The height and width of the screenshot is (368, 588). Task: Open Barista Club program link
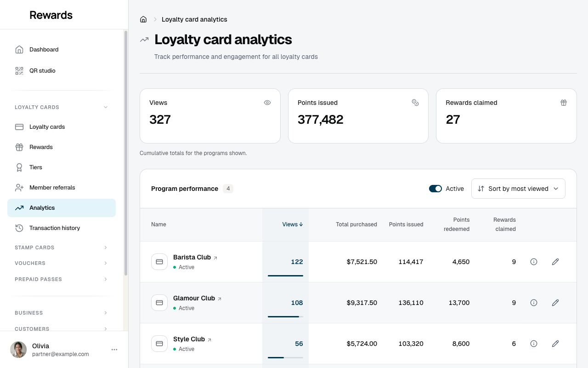[x=195, y=257]
